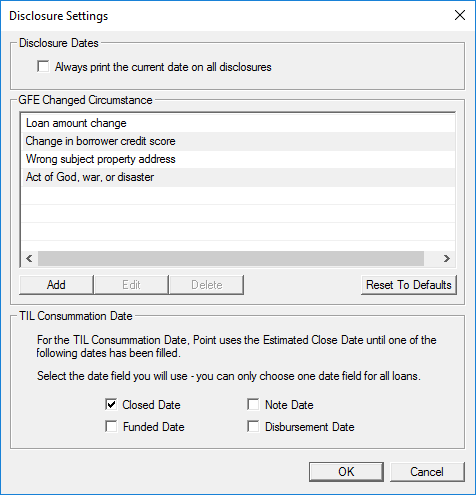This screenshot has height=495, width=476.
Task: Select Loan amount change list entry
Action: (238, 123)
